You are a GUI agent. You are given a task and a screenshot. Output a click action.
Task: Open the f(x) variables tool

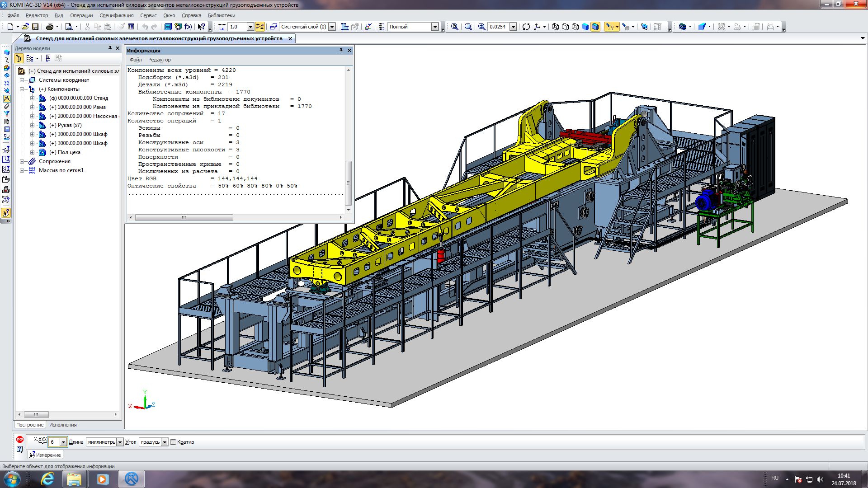(188, 27)
